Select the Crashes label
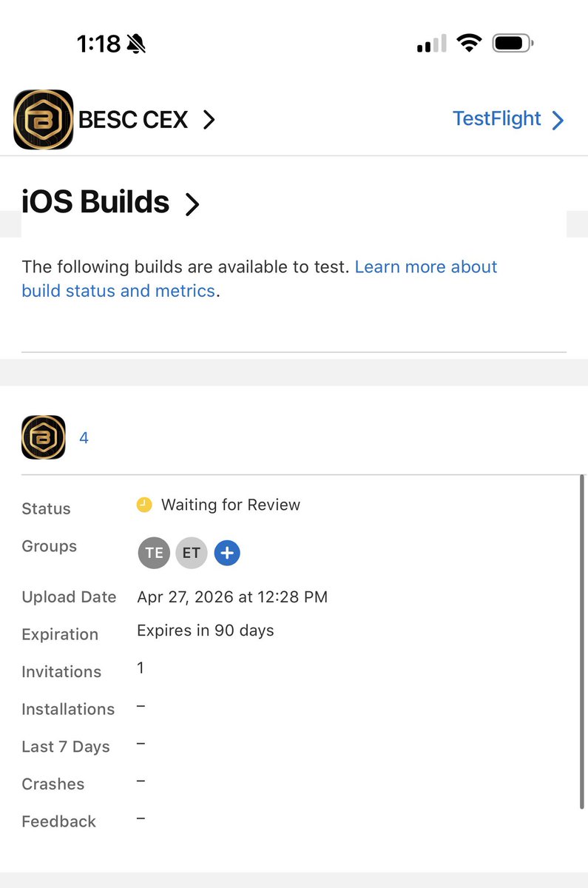The width and height of the screenshot is (588, 888). (x=53, y=784)
